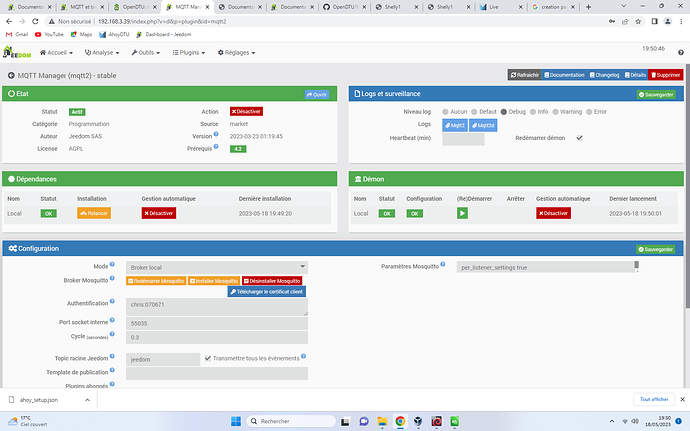This screenshot has height=431, width=690.
Task: Open the Mode dropdown showing Broker local
Action: [217, 267]
